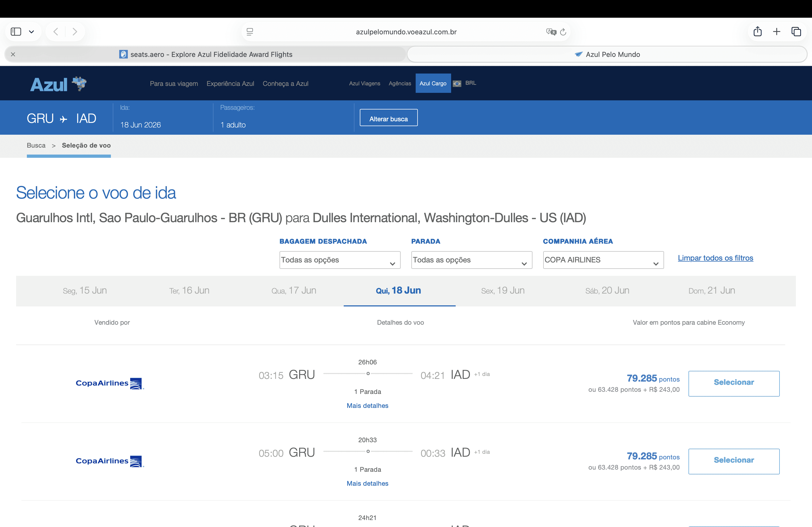Screen dimensions: 812x527
Task: Click the 79.285 pontos price on 05:00 flight
Action: click(x=653, y=456)
